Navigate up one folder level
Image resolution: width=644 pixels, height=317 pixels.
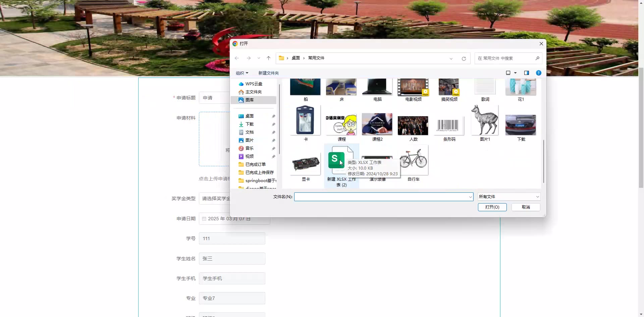point(268,58)
